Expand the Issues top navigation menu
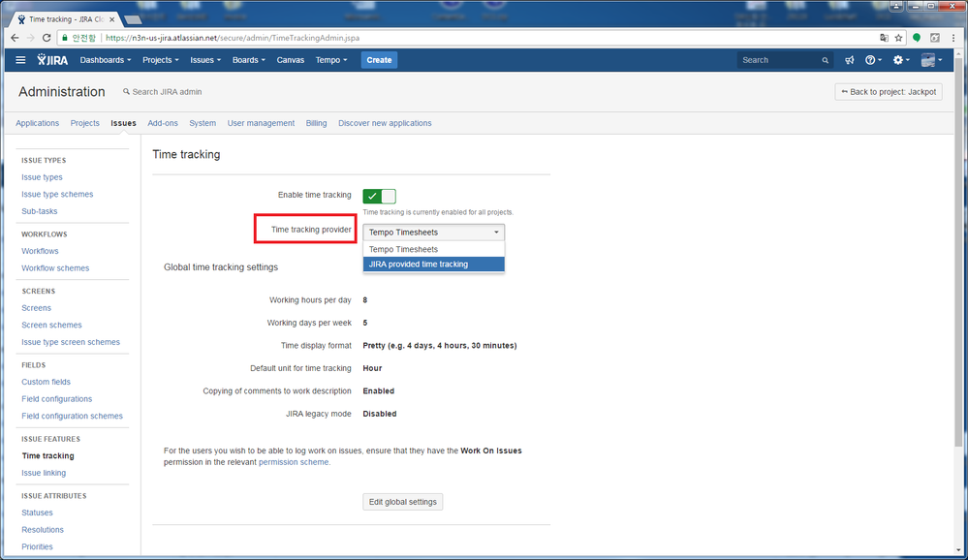 tap(205, 60)
